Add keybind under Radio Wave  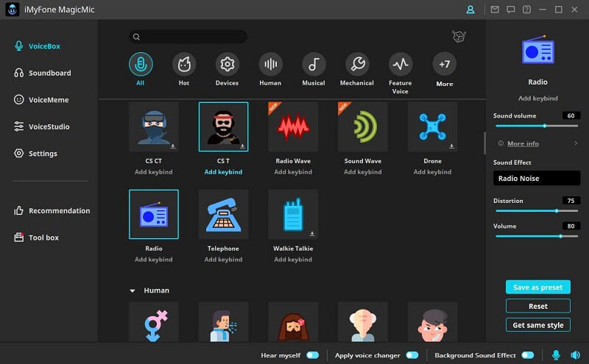coord(293,172)
